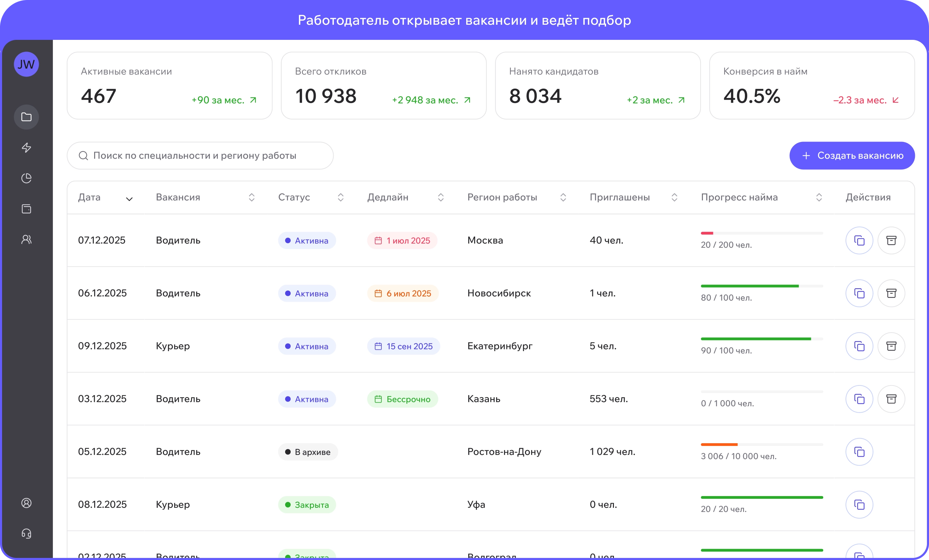Open the headset support icon
Image resolution: width=929 pixels, height=560 pixels.
click(26, 533)
